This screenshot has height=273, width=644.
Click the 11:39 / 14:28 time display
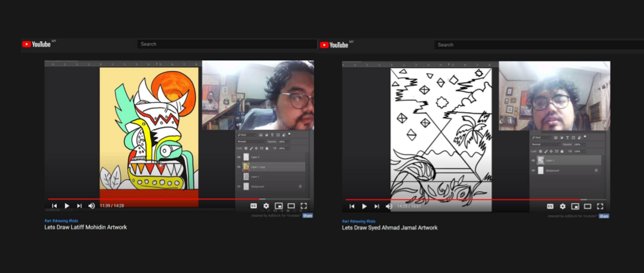pyautogui.click(x=112, y=206)
